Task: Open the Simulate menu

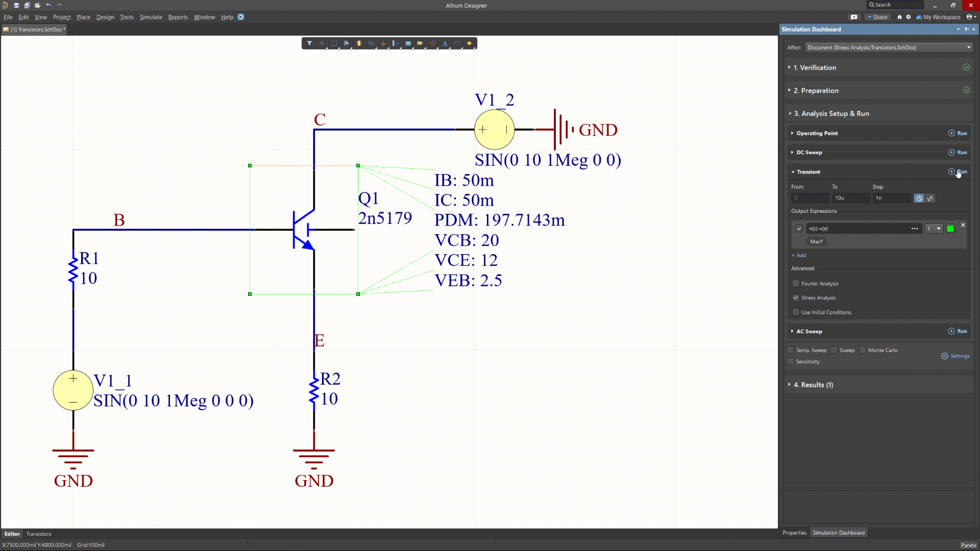Action: 151,17
